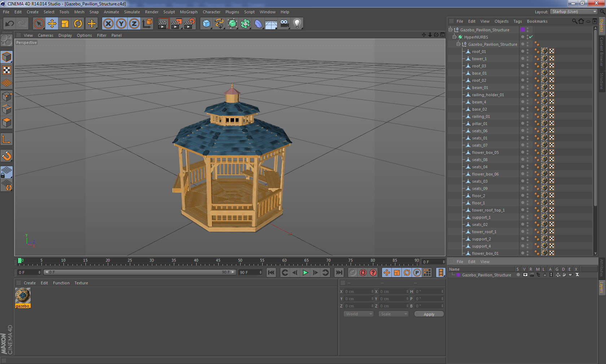Viewport: 606px width, 364px height.
Task: Toggle autokeying button
Action: tap(363, 272)
